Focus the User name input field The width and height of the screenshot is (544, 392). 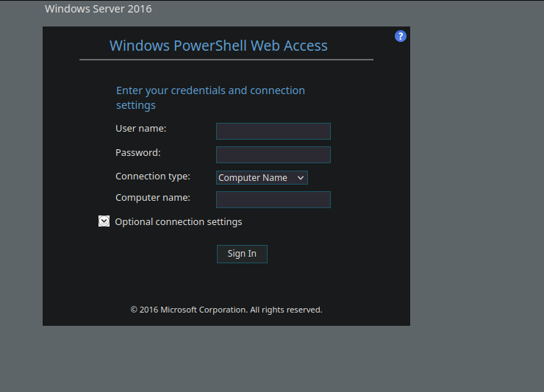(x=273, y=131)
